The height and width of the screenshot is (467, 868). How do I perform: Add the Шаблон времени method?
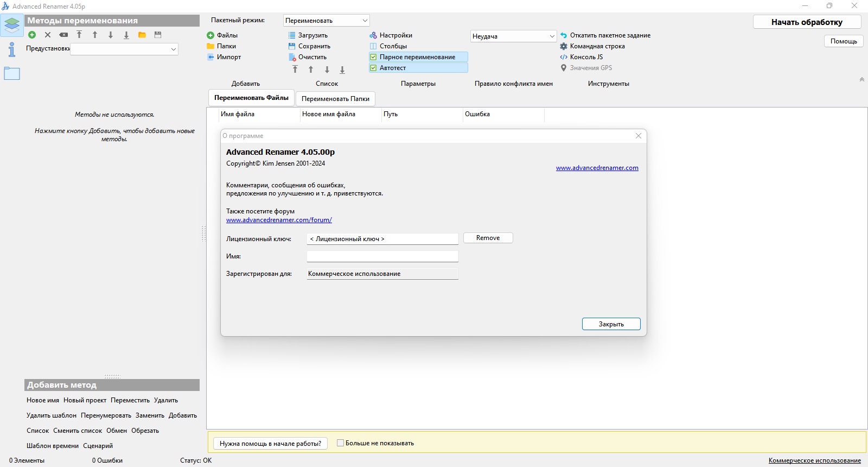click(53, 446)
